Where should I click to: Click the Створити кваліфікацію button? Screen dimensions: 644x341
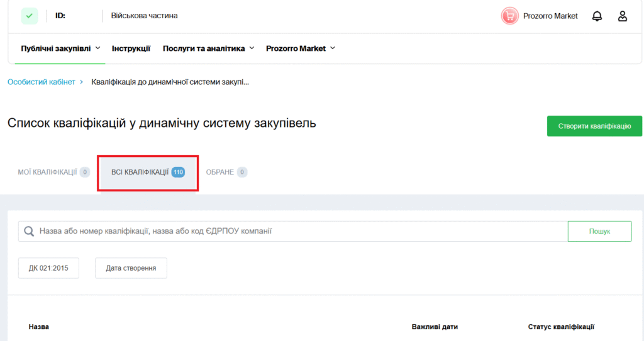coord(594,126)
